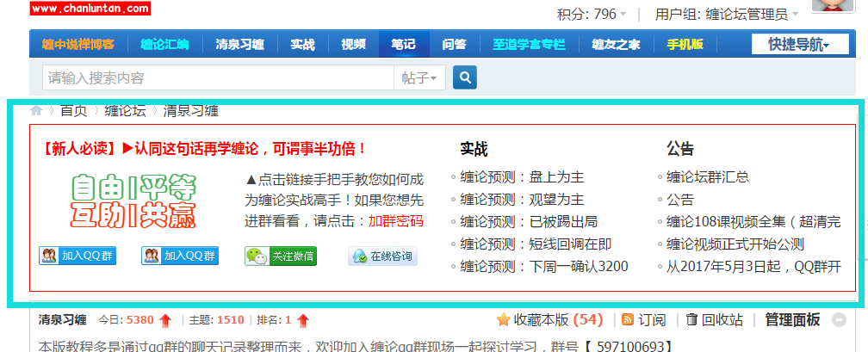Open the 帖子 search type dropdown
This screenshot has height=352, width=868.
419,78
